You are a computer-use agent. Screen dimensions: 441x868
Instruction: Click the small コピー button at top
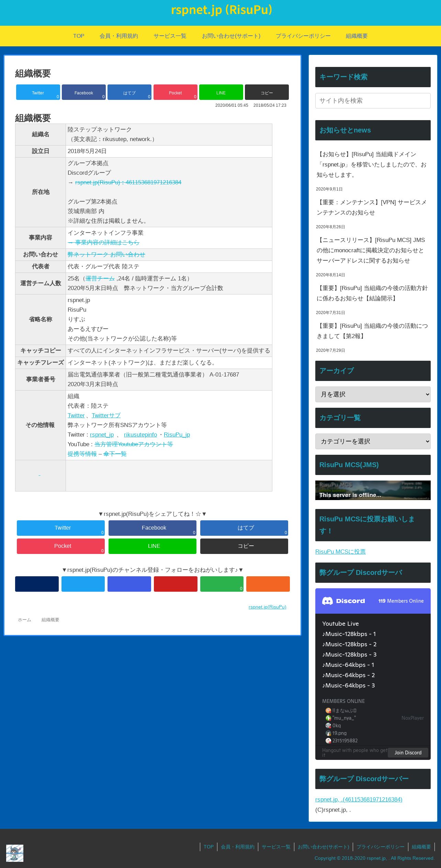[x=267, y=92]
